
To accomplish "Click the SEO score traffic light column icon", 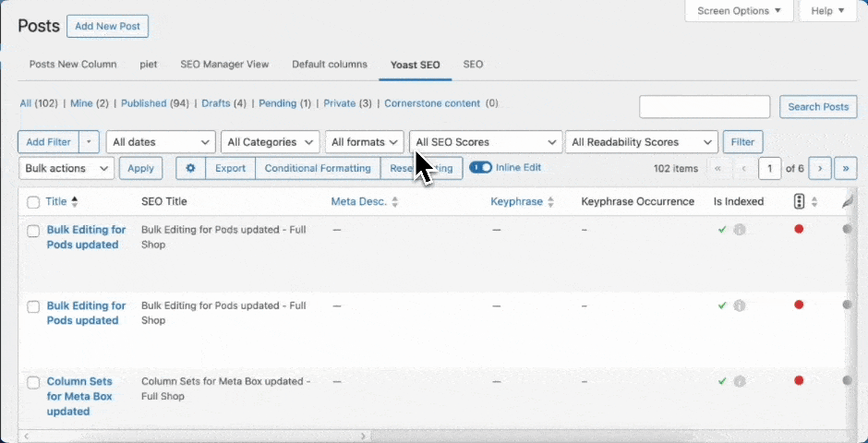I will pos(799,201).
